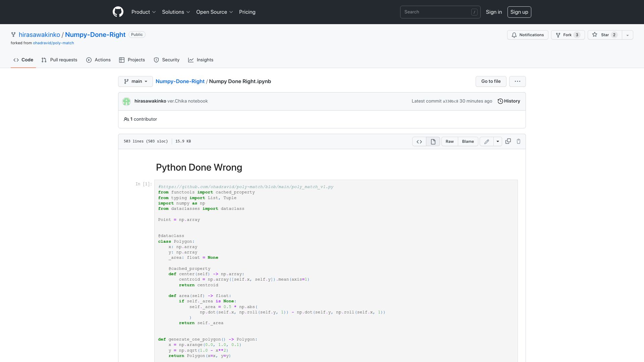Open the Numpy-Done-Right repo title link

(95, 35)
